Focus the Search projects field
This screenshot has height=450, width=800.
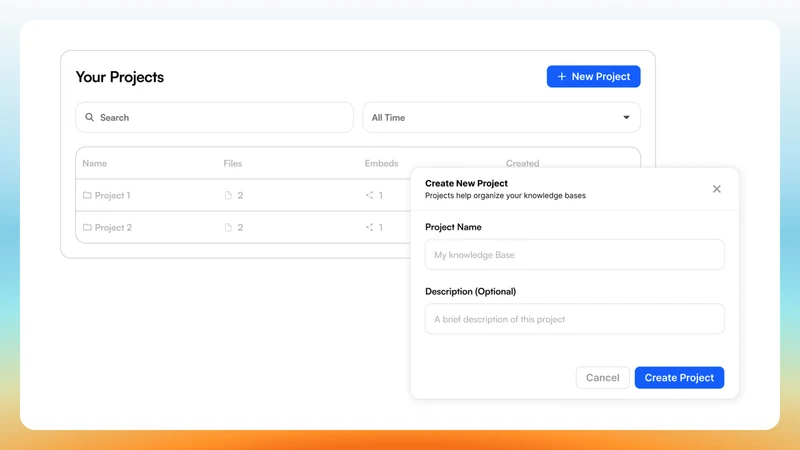tap(214, 117)
